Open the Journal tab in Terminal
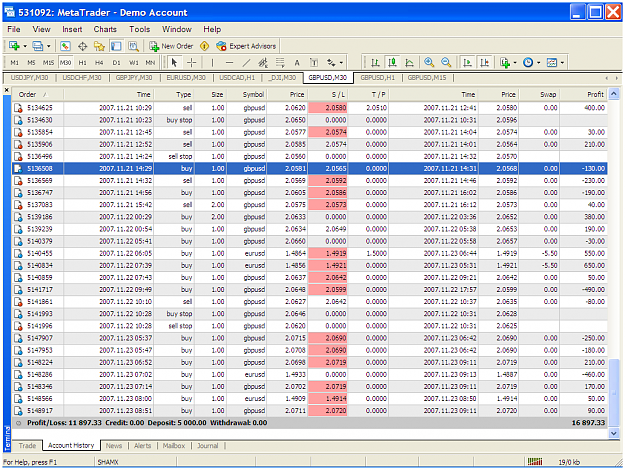The width and height of the screenshot is (625, 470). pyautogui.click(x=208, y=446)
